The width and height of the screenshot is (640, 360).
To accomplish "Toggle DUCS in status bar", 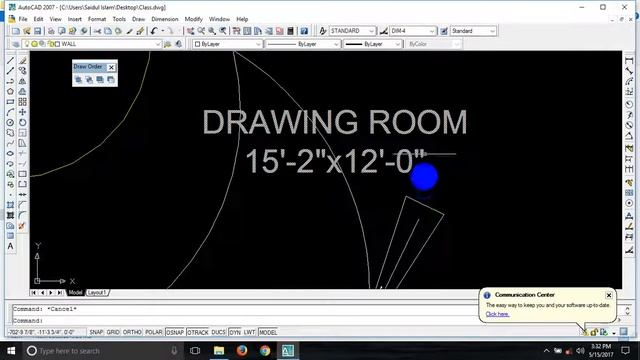I will 219,332.
